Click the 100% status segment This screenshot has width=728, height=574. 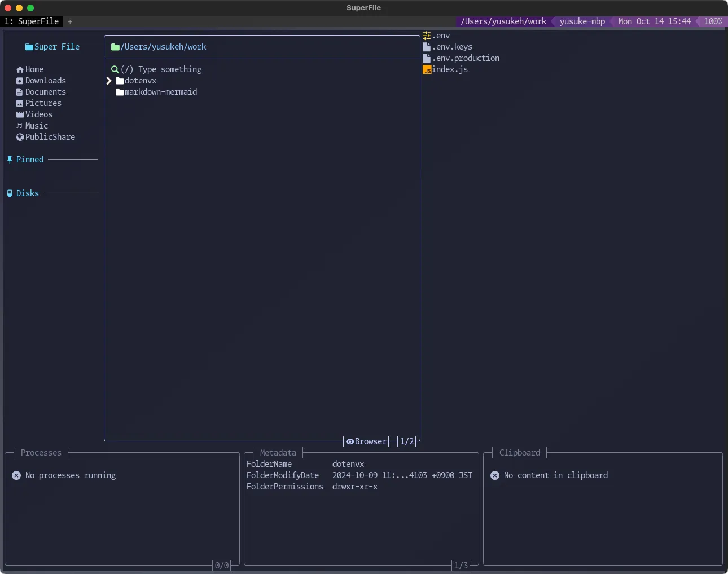pyautogui.click(x=713, y=21)
